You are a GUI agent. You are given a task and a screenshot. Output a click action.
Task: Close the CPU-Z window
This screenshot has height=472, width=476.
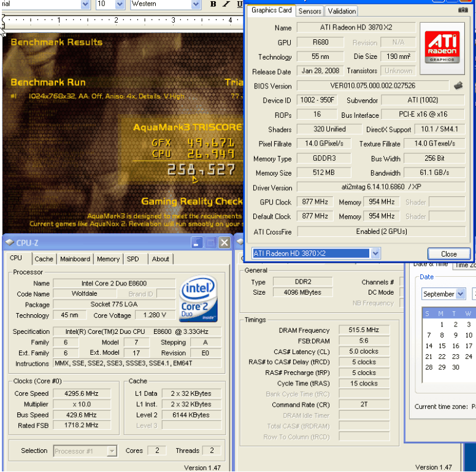(x=225, y=242)
